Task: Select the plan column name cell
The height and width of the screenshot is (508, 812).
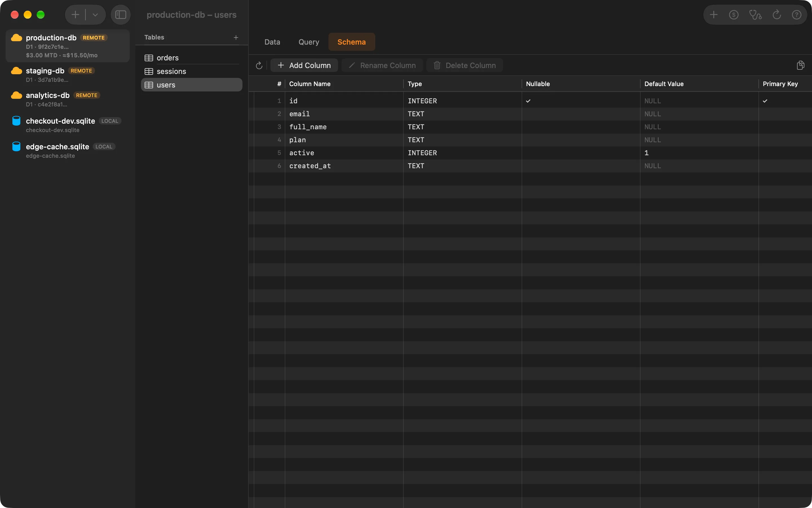Action: 344,140
